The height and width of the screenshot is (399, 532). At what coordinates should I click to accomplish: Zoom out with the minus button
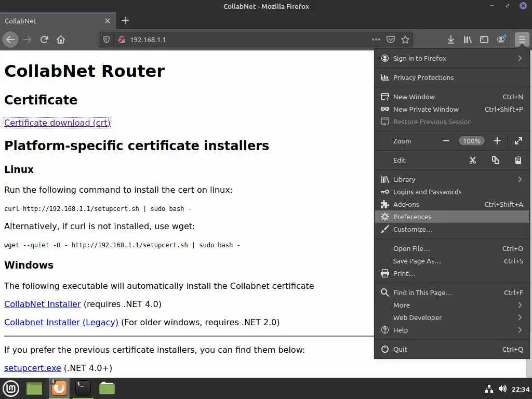(x=446, y=141)
